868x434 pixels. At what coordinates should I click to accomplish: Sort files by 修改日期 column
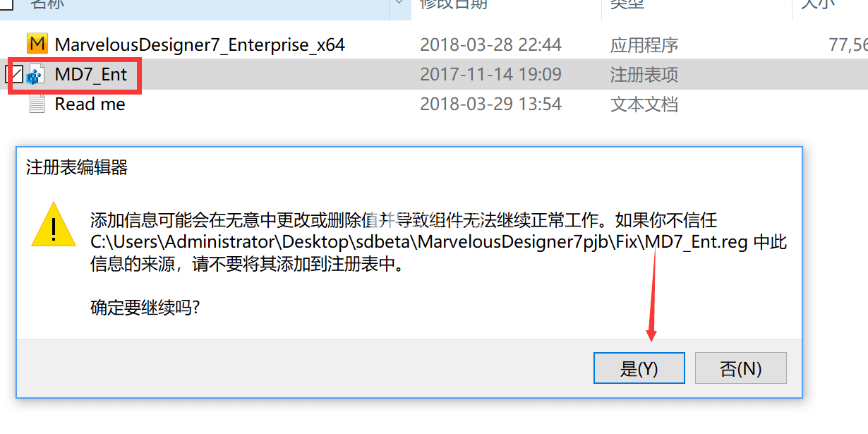click(x=453, y=4)
